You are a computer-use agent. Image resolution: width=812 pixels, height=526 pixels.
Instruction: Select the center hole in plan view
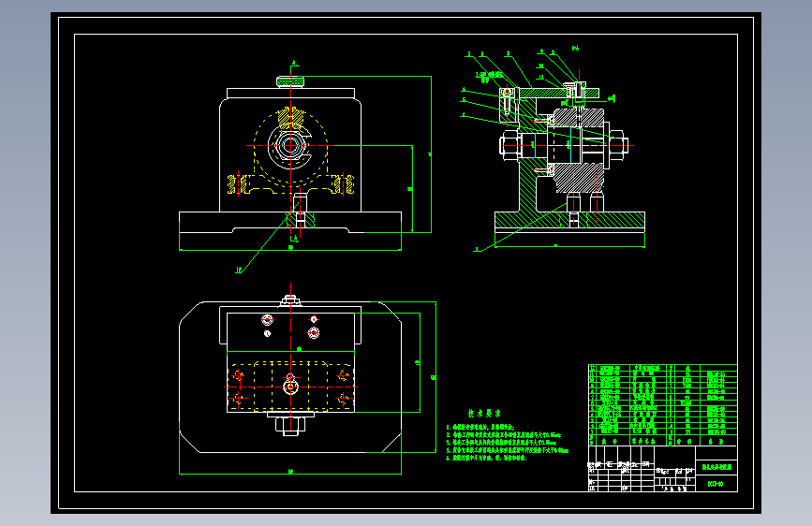(x=290, y=387)
